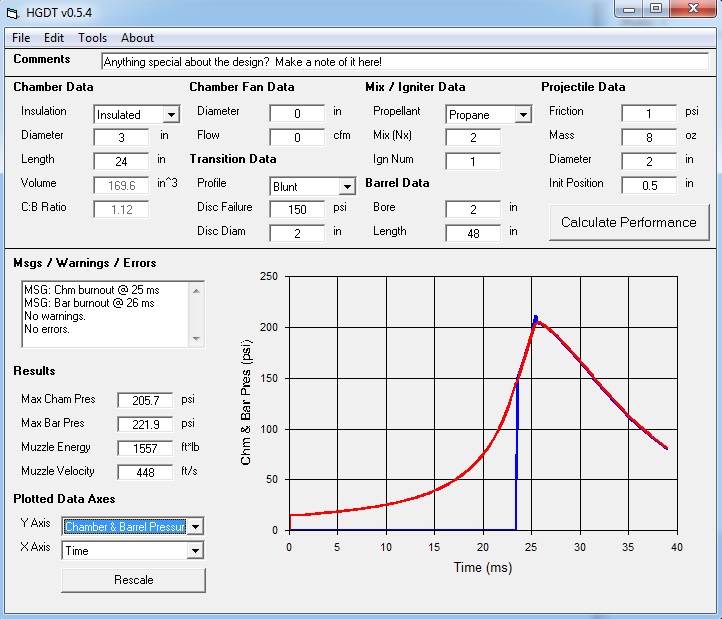
Task: Click the barrel Length input field
Action: [473, 233]
